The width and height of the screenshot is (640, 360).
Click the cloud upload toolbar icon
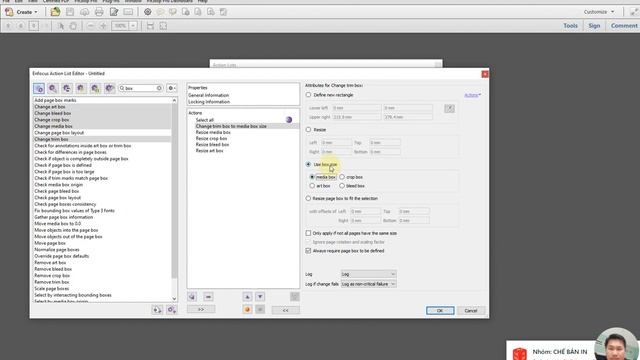(84, 12)
